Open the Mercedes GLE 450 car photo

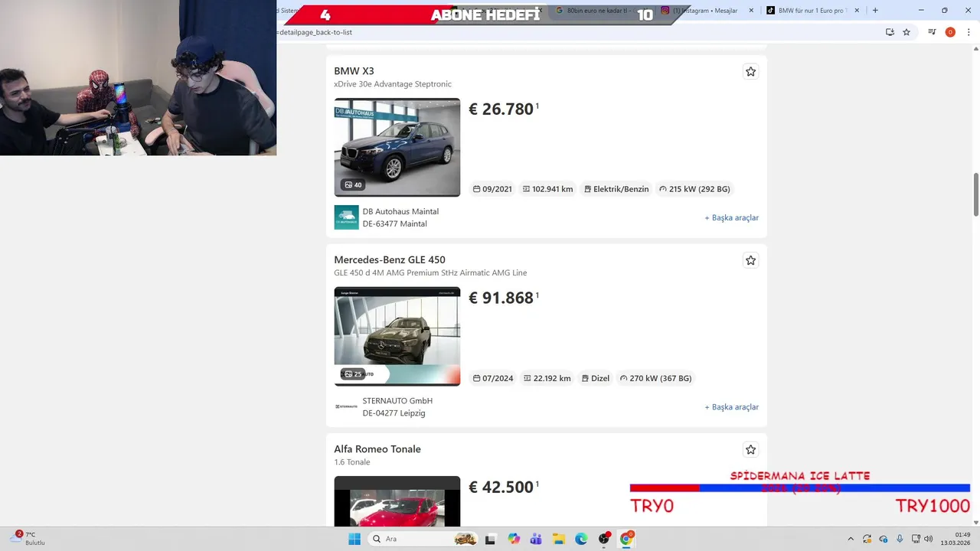(x=397, y=336)
